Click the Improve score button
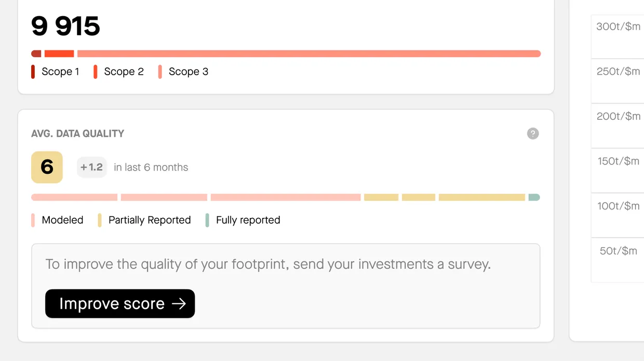 click(x=120, y=303)
